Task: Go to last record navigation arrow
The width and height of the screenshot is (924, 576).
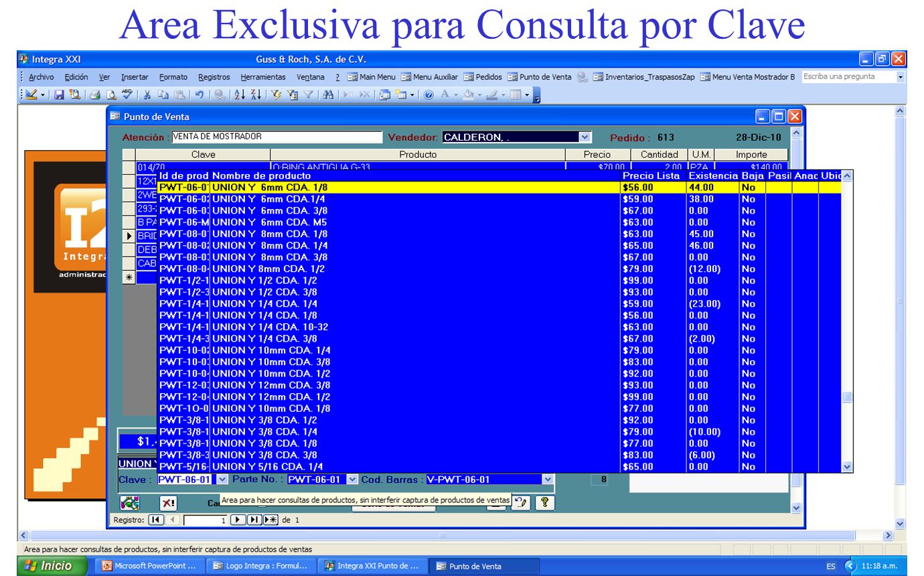Action: tap(254, 520)
